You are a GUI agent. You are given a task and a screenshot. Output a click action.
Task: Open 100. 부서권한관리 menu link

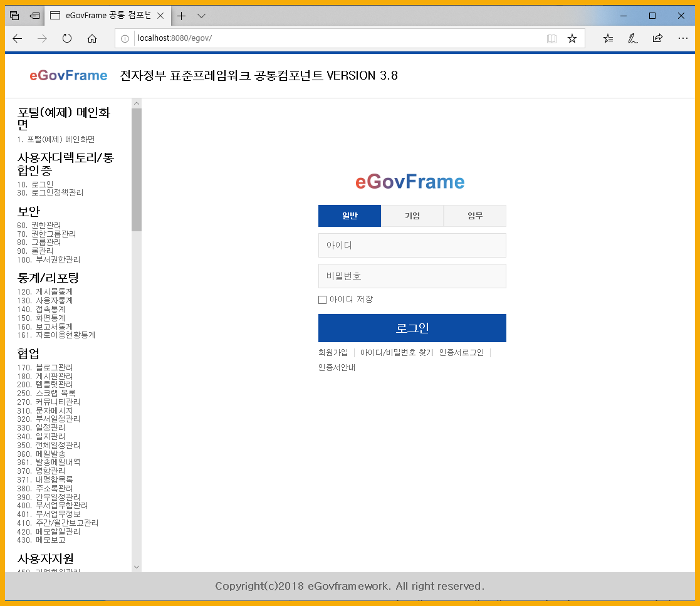point(49,259)
